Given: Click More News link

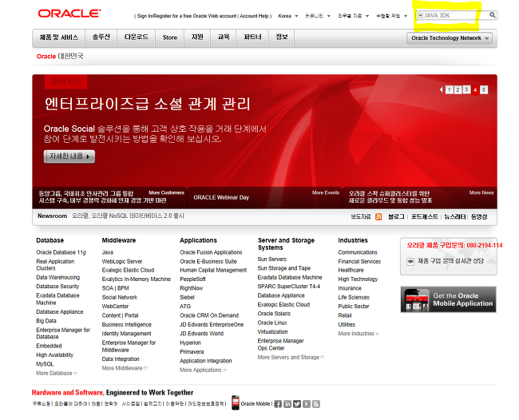Looking at the screenshot, I should coord(481,192).
